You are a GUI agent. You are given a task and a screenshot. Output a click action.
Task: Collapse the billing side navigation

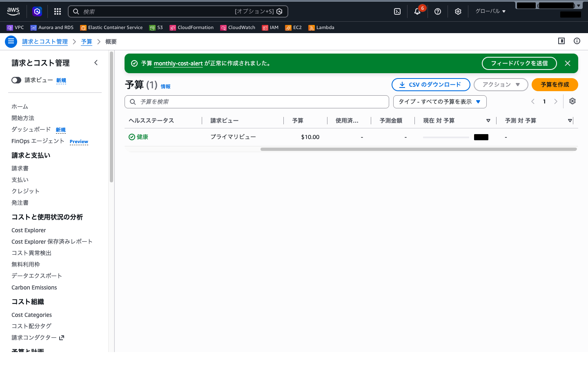96,63
